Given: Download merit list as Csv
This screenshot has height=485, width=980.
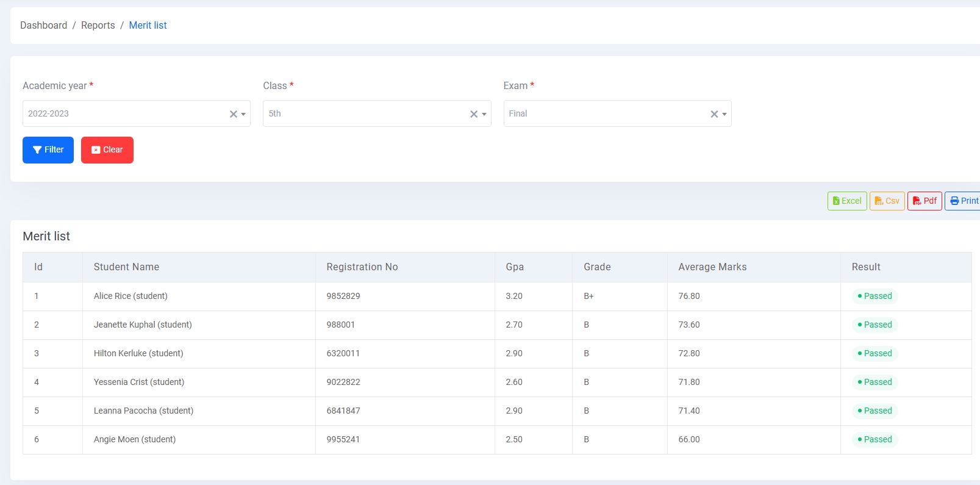Looking at the screenshot, I should [887, 201].
